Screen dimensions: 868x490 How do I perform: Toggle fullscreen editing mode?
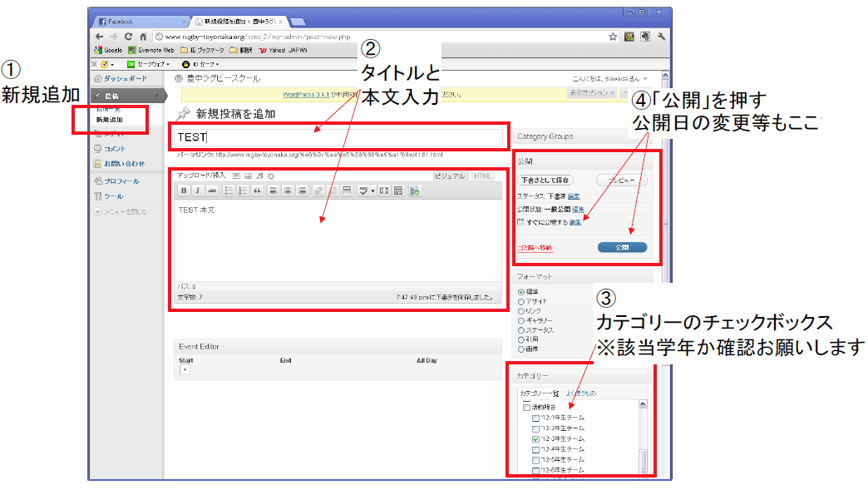click(384, 191)
